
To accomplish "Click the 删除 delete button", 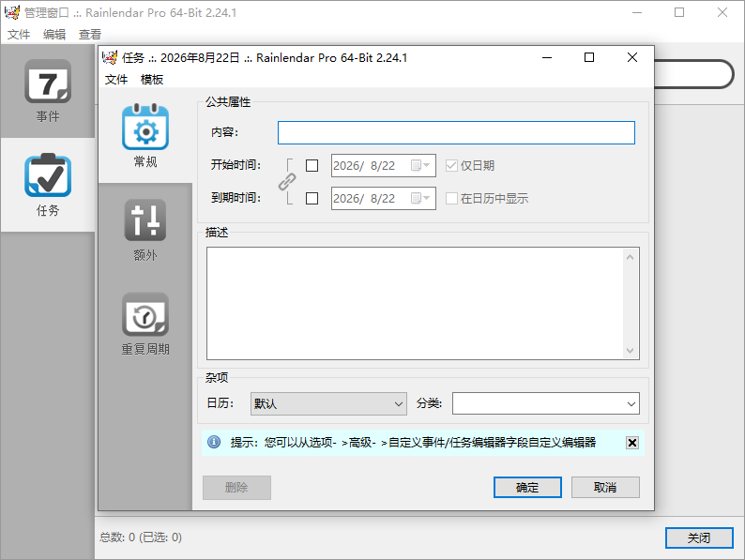I will coord(236,488).
